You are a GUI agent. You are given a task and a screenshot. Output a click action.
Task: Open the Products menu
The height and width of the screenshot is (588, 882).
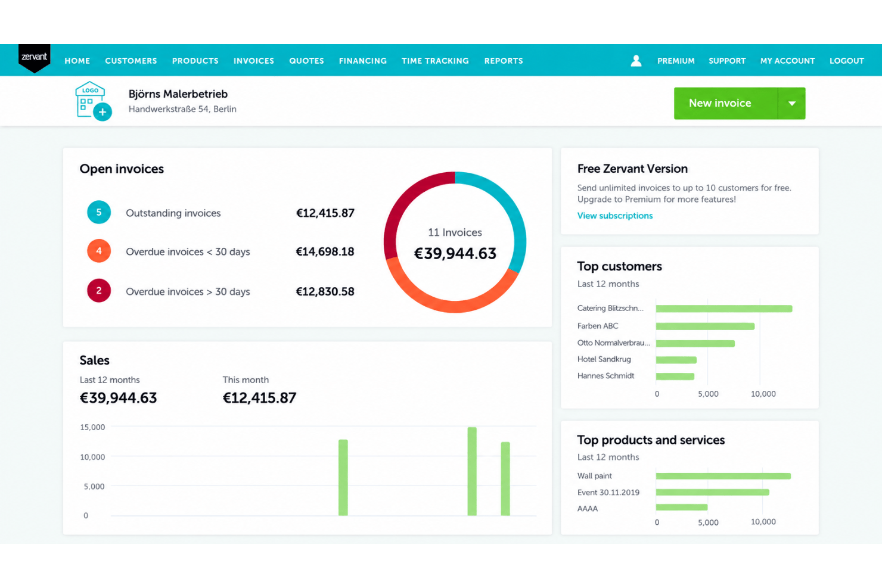click(195, 61)
